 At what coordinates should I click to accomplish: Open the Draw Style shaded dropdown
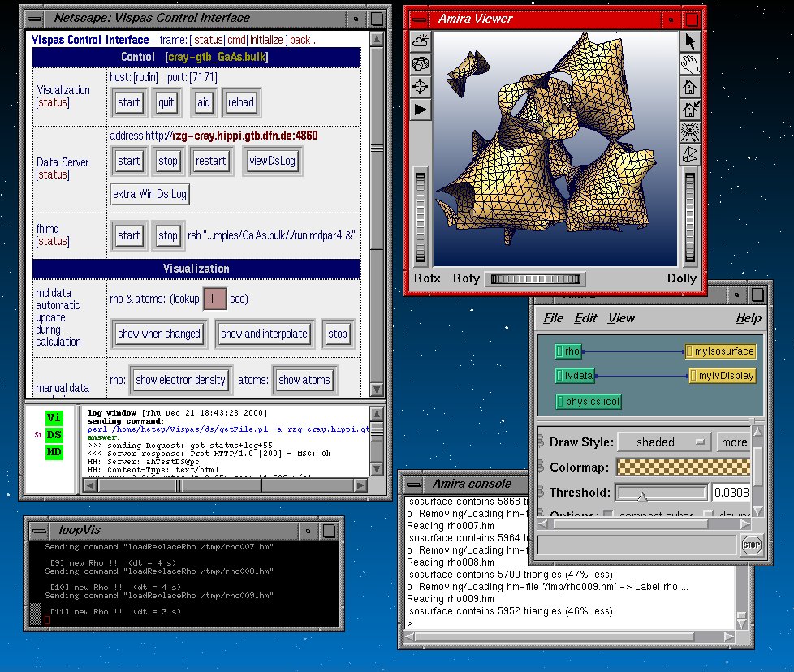coord(663,442)
